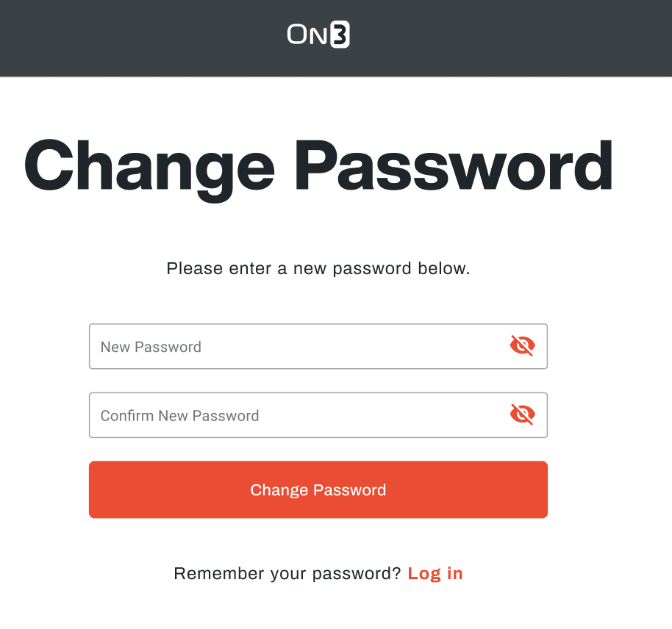This screenshot has height=629, width=672.
Task: Click the slashed eye icon in the Confirm field
Action: 523,414
